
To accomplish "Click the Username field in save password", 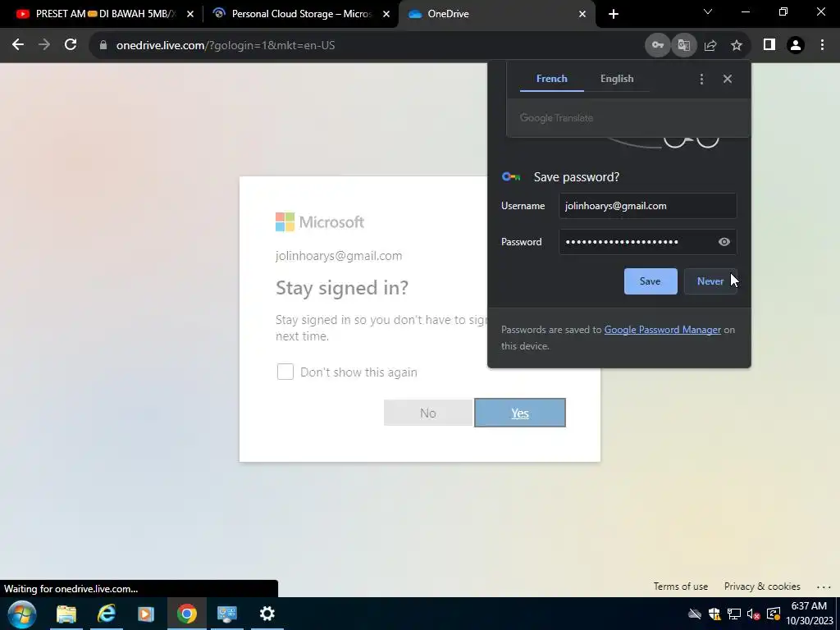I will pos(648,206).
